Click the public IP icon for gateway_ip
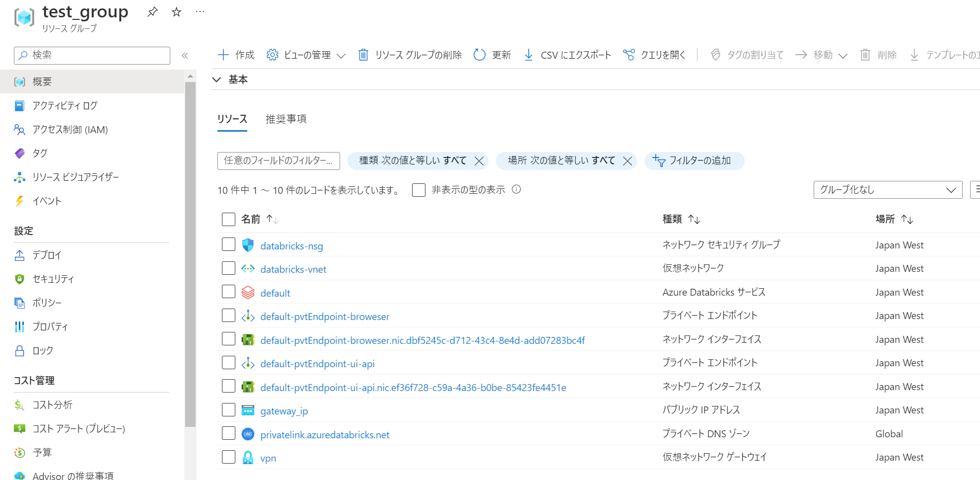Screen dimensions: 980x480 [248, 410]
